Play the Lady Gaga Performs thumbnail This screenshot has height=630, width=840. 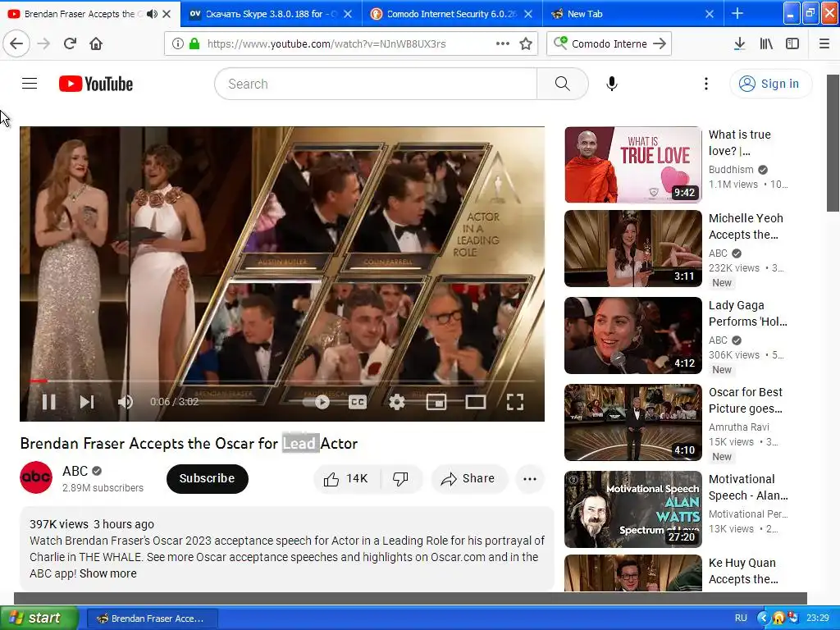pos(632,336)
